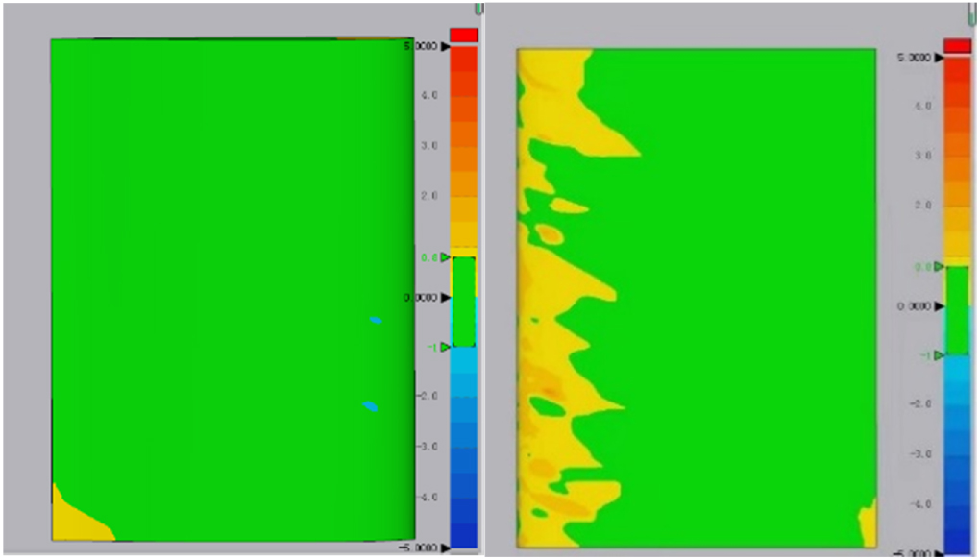Click the 2.0 label on right scale
Viewport: 980px width, 560px height.
click(923, 206)
